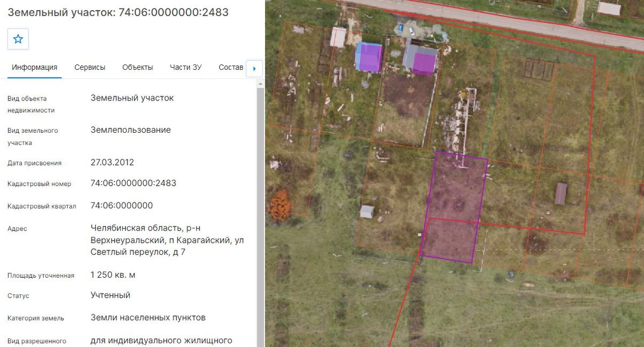
Task: Switch to the Сервисы tab
Action: click(90, 67)
